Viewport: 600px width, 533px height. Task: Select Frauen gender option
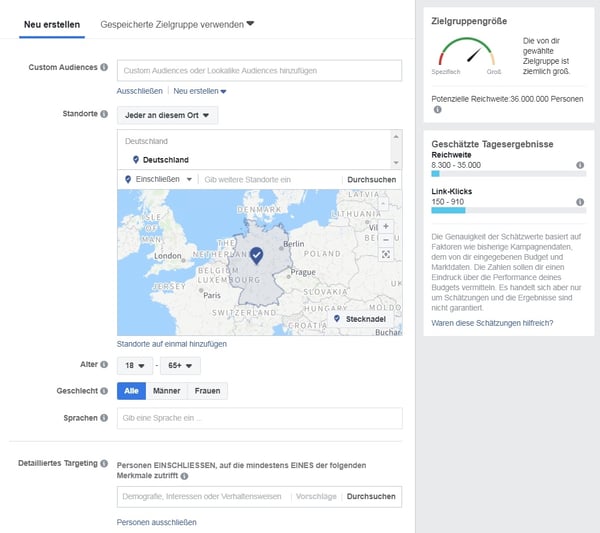pyautogui.click(x=207, y=391)
